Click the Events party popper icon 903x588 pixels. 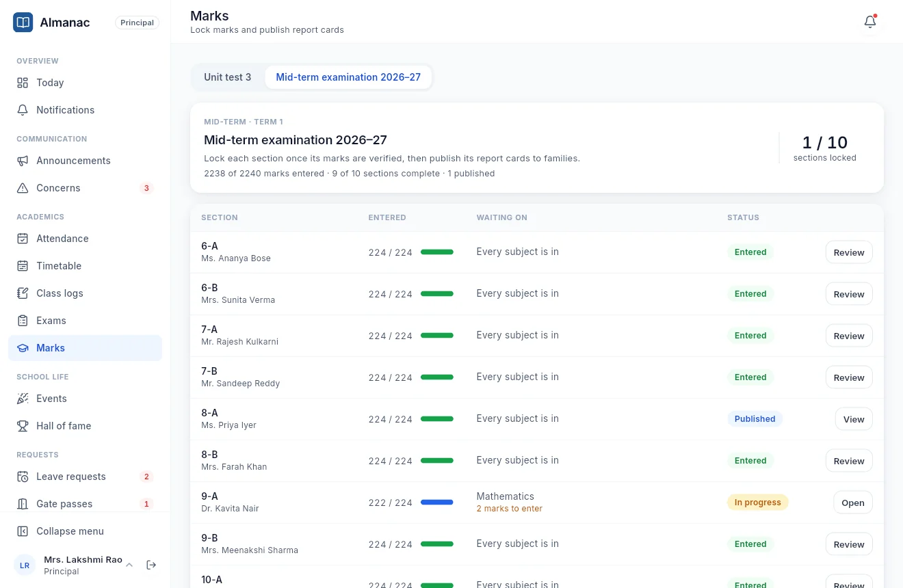tap(23, 399)
